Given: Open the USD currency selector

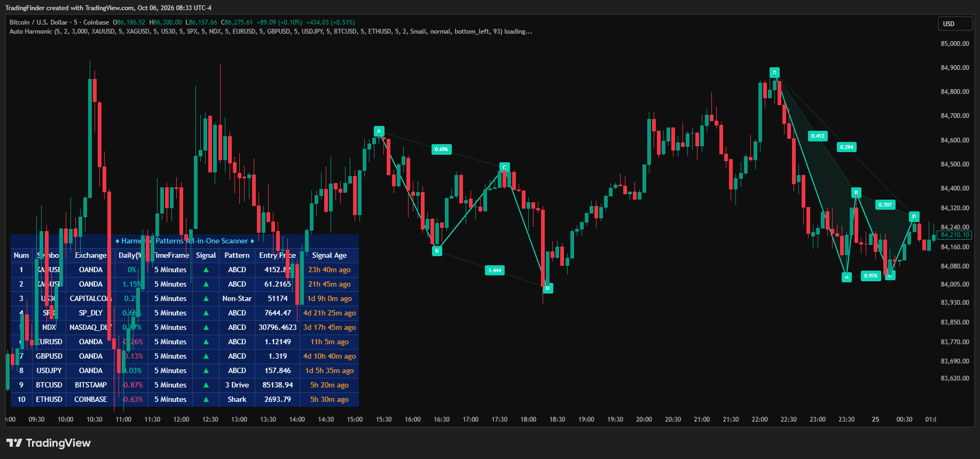Looking at the screenshot, I should pos(955,23).
